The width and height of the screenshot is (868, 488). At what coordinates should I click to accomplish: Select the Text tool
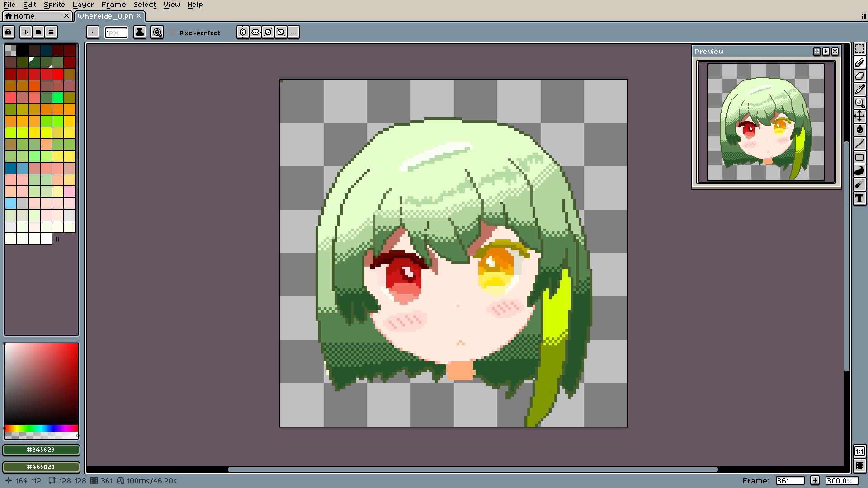[859, 198]
